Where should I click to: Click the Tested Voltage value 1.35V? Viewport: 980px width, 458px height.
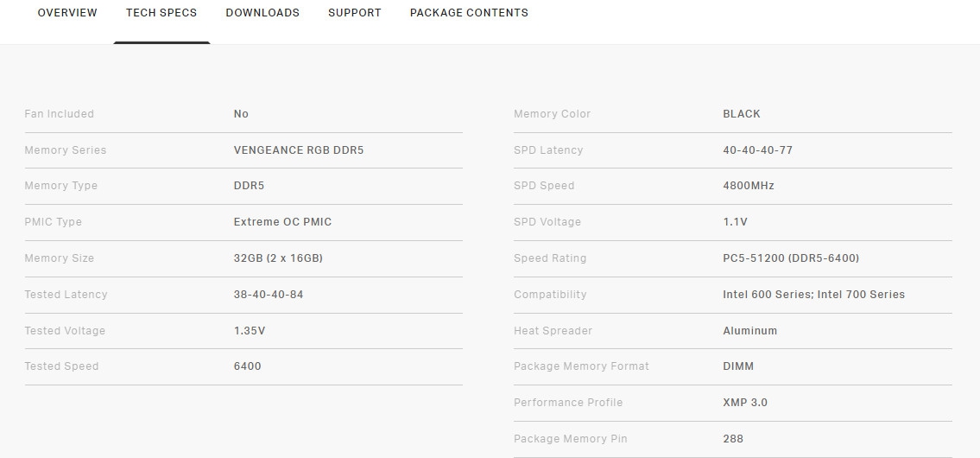[x=250, y=331]
